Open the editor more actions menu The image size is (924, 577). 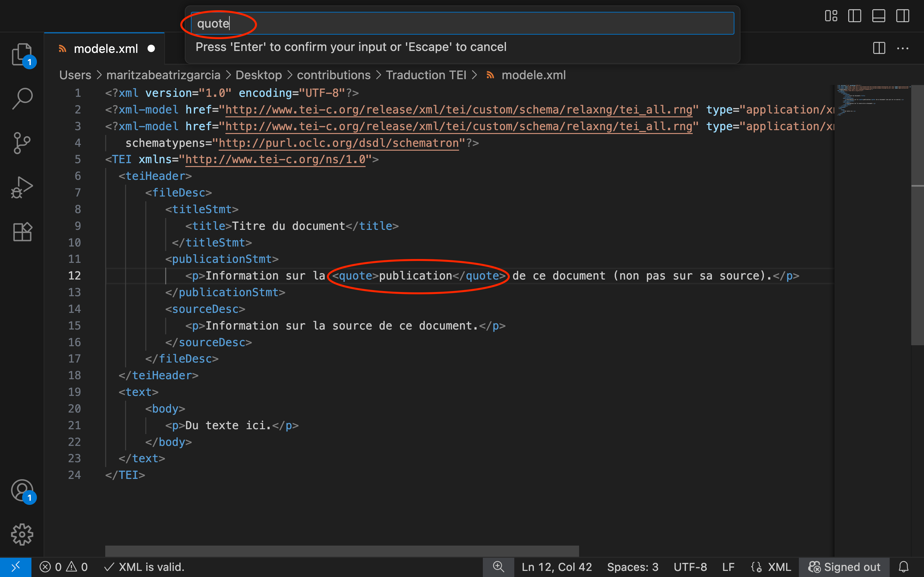903,48
